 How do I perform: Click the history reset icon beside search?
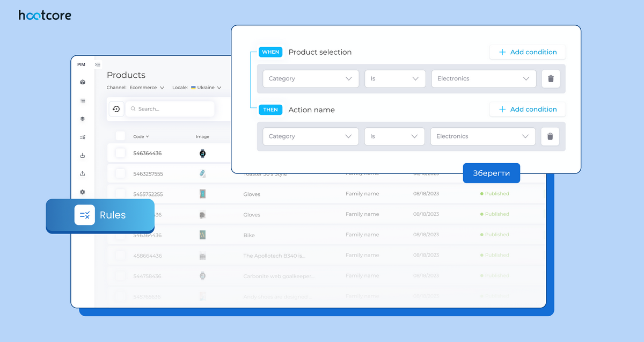116,109
